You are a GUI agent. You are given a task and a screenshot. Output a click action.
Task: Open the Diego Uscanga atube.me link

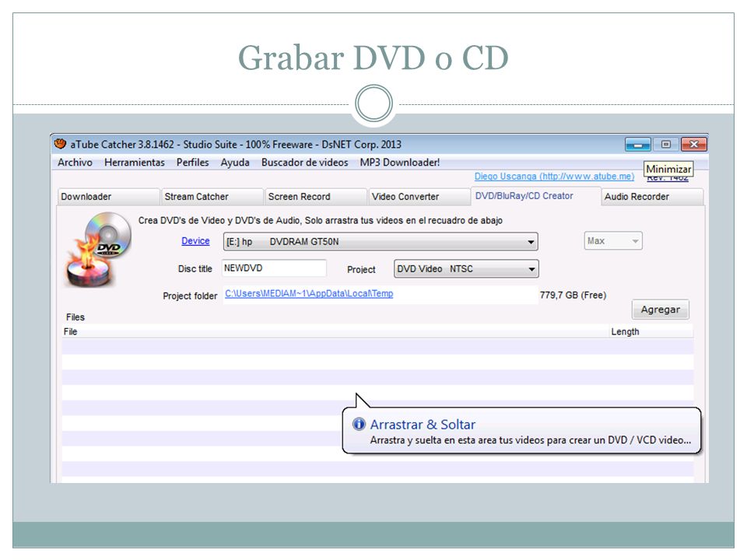(x=554, y=177)
